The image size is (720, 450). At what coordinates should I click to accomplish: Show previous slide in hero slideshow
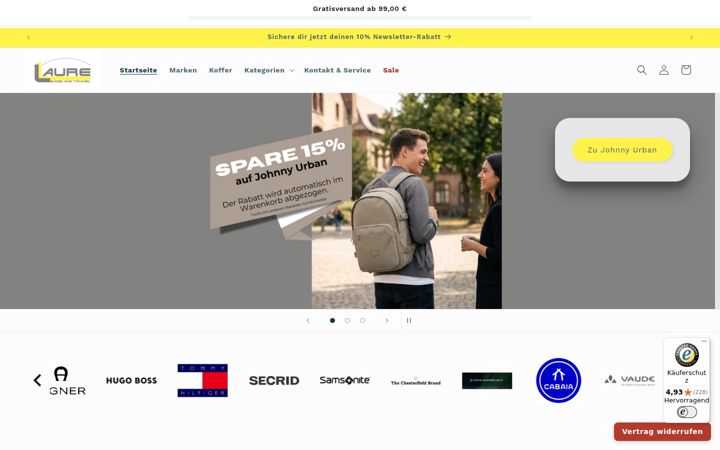(x=308, y=321)
